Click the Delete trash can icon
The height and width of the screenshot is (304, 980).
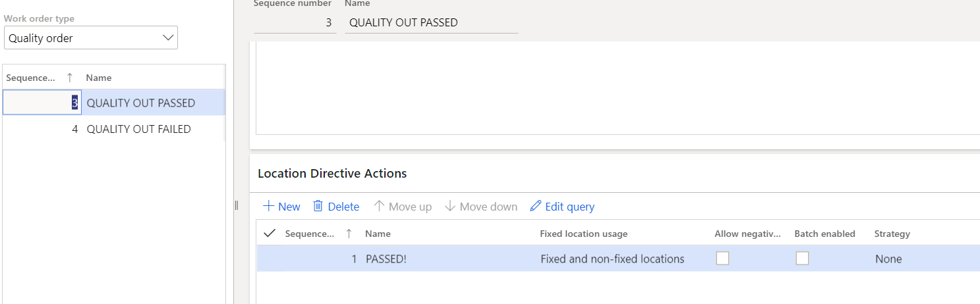coord(318,207)
